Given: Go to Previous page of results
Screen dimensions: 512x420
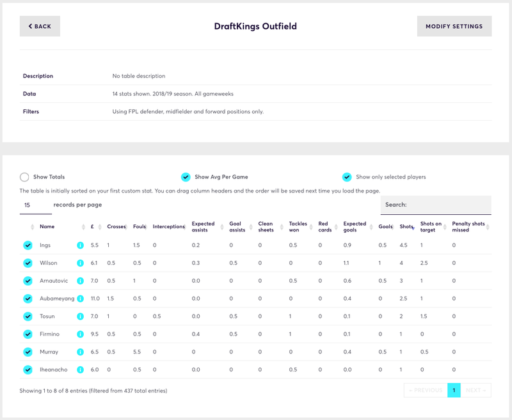Looking at the screenshot, I should click(426, 391).
